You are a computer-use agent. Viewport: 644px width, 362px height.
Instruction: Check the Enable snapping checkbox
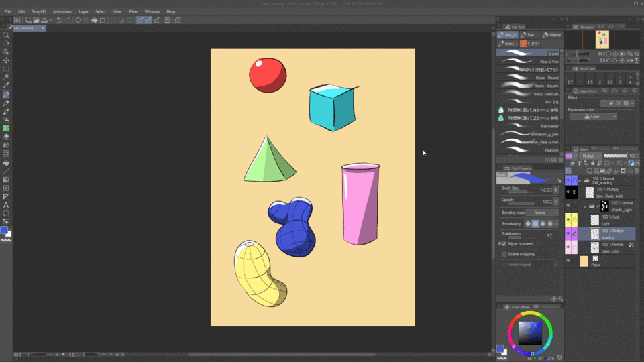pyautogui.click(x=504, y=255)
